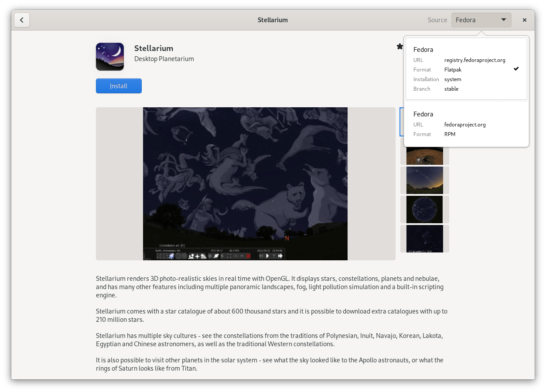Viewport: 546px width, 392px height.
Task: Click the large constellation art screenshot
Action: [x=245, y=184]
